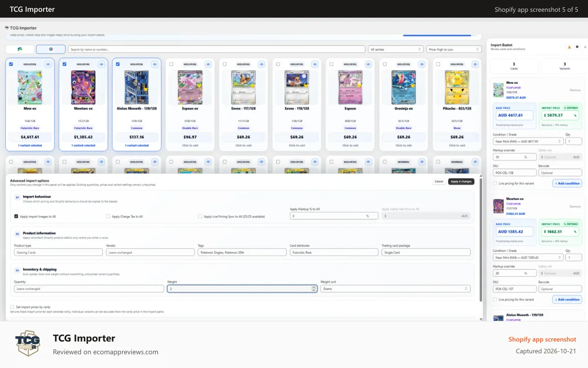Click the 3 Variants summary tile
588x368 pixels.
click(564, 66)
